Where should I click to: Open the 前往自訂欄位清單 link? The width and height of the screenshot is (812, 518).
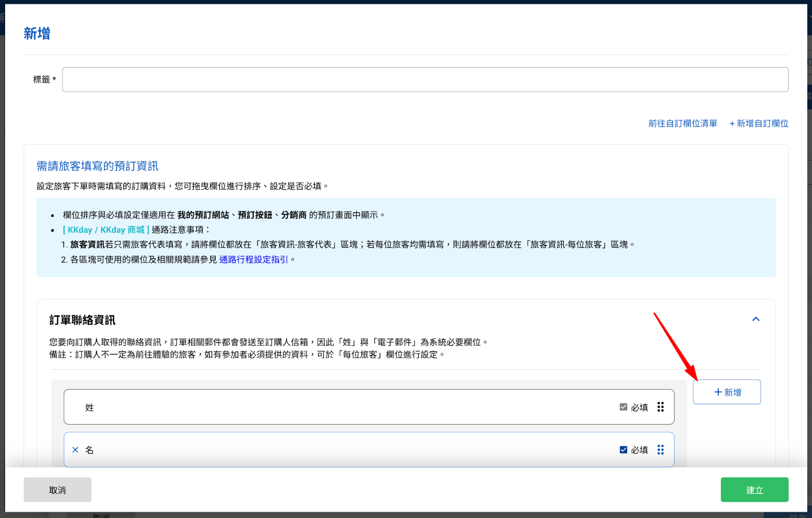point(683,123)
